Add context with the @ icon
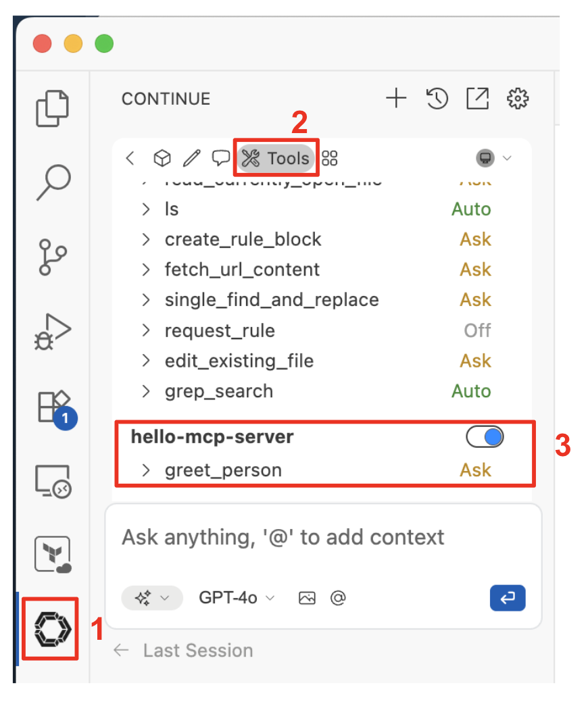The width and height of the screenshot is (588, 704). pos(338,598)
